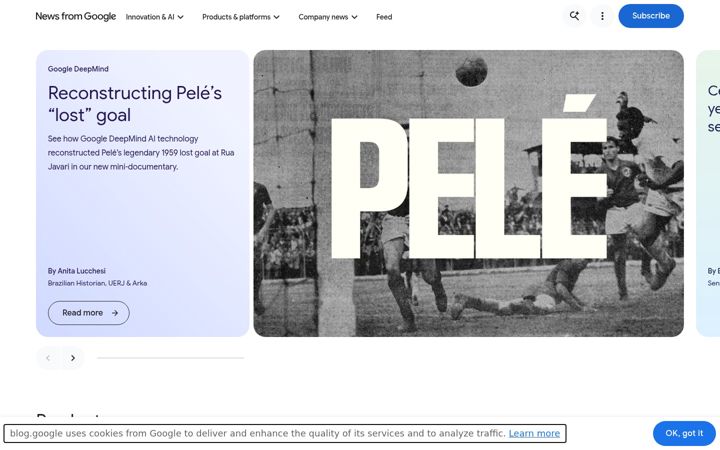Open the Learn more cookies link
The height and width of the screenshot is (450, 720).
pyautogui.click(x=534, y=433)
